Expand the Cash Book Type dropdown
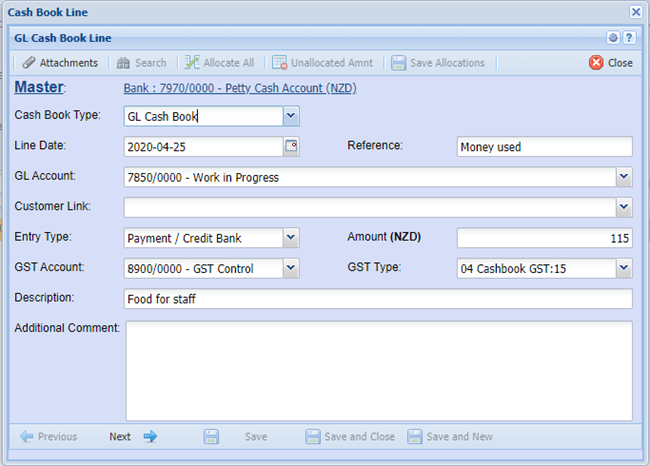 [x=291, y=116]
